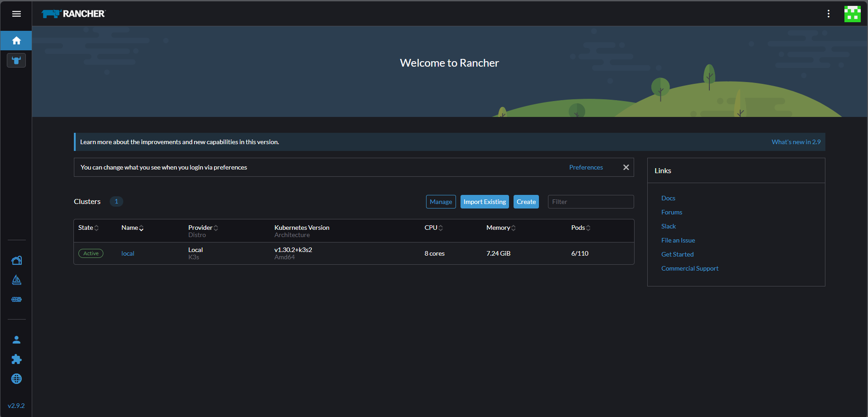Image resolution: width=868 pixels, height=417 pixels.
Task: Open the green user avatar menu
Action: coord(852,14)
